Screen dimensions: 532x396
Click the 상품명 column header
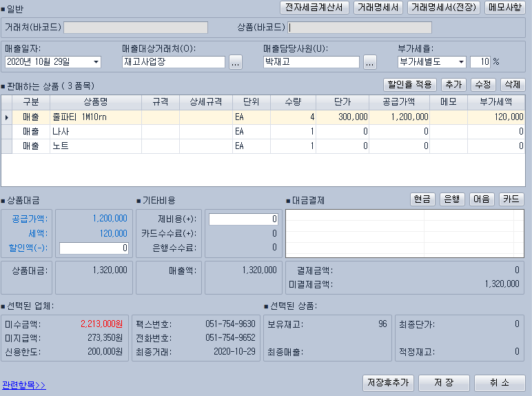[95, 102]
